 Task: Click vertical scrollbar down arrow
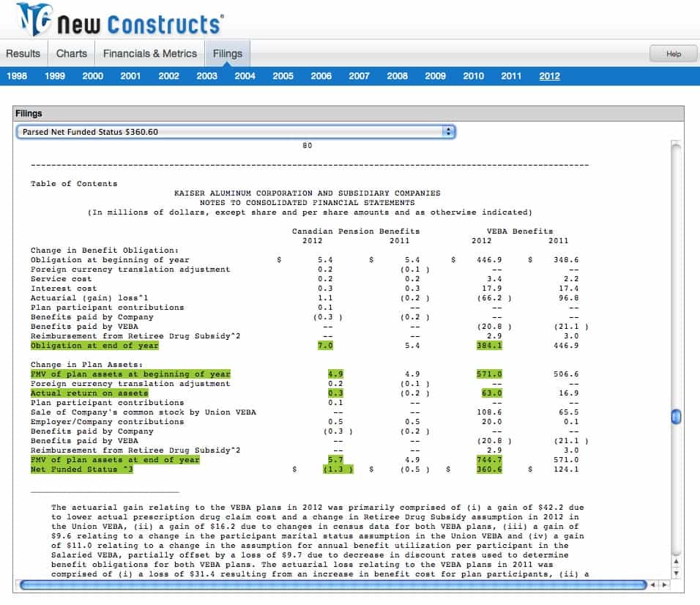pyautogui.click(x=677, y=573)
